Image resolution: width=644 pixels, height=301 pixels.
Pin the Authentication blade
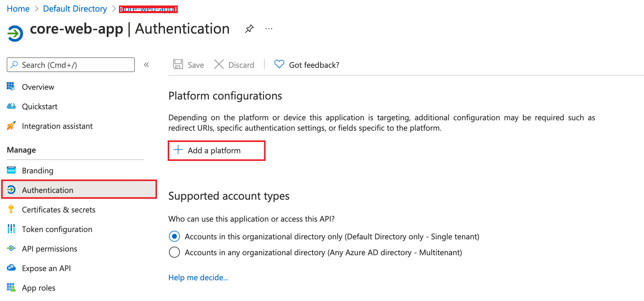249,28
